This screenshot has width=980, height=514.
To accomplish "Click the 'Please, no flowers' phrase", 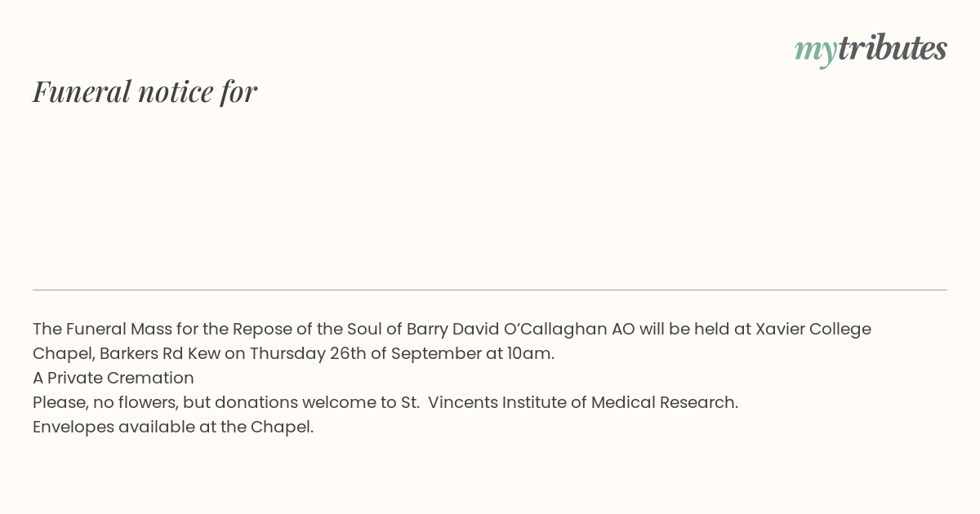I will (x=105, y=402).
